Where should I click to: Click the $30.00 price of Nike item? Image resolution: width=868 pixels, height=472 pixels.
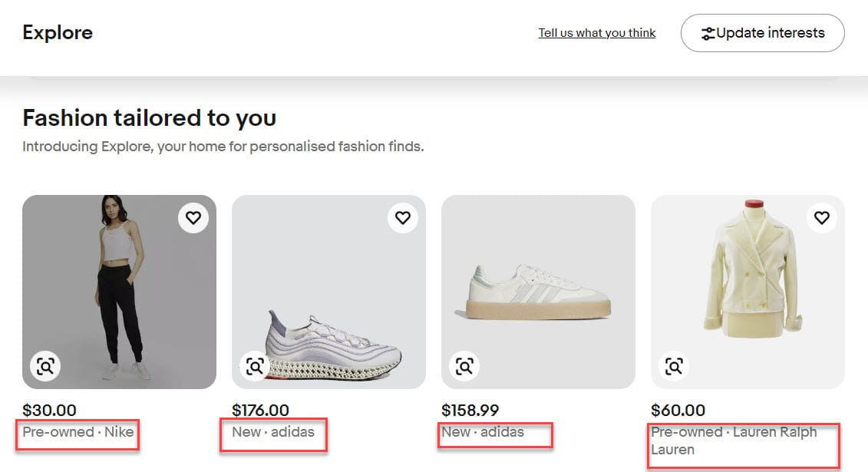click(49, 411)
